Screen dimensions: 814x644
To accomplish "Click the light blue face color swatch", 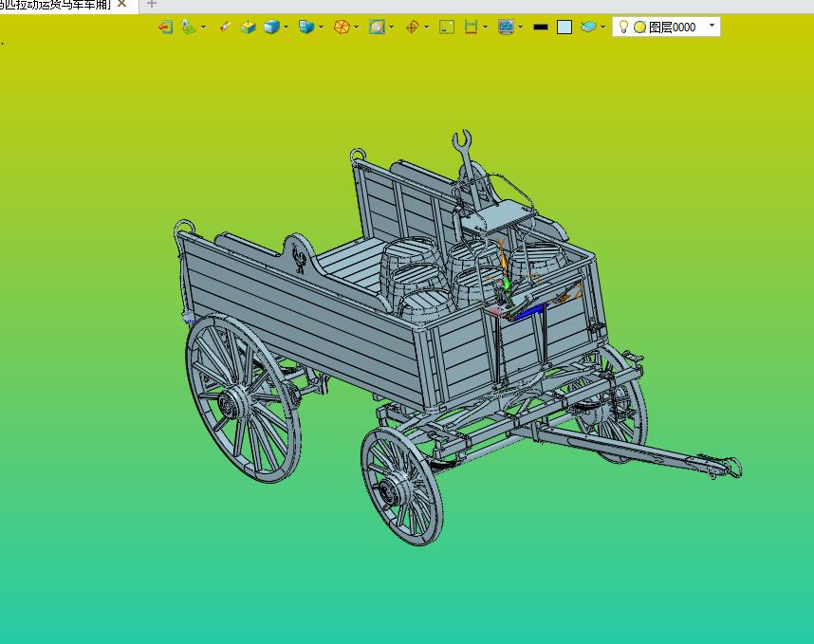I will point(564,27).
